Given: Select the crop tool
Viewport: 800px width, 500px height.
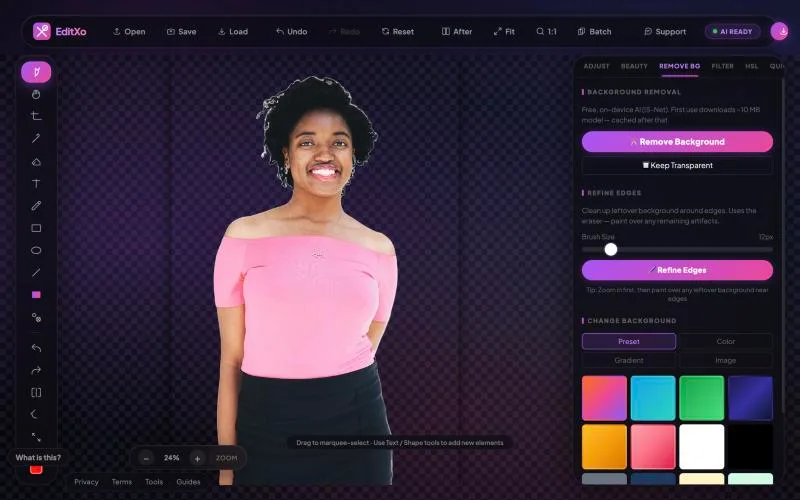Looking at the screenshot, I should tap(36, 116).
